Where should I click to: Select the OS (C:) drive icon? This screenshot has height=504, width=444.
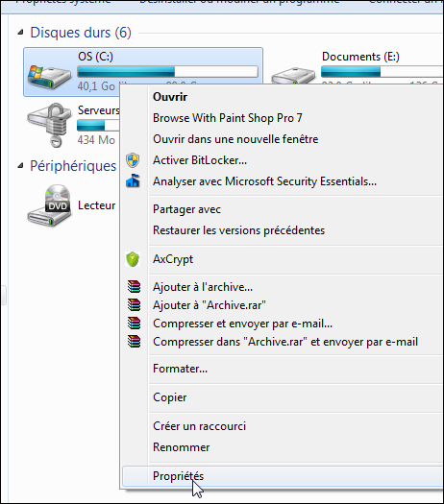click(x=49, y=77)
